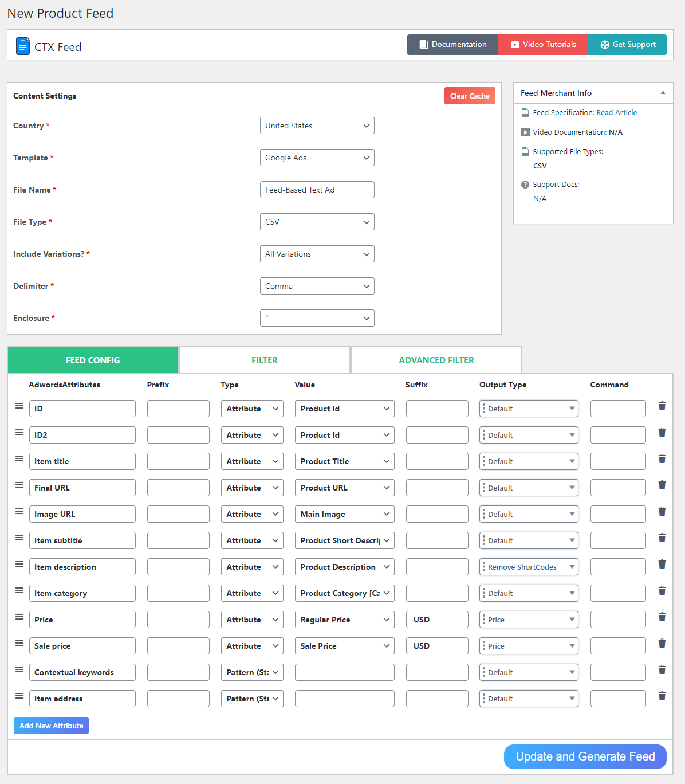The width and height of the screenshot is (685, 784).
Task: Click the Prefix field of ID row
Action: click(178, 409)
